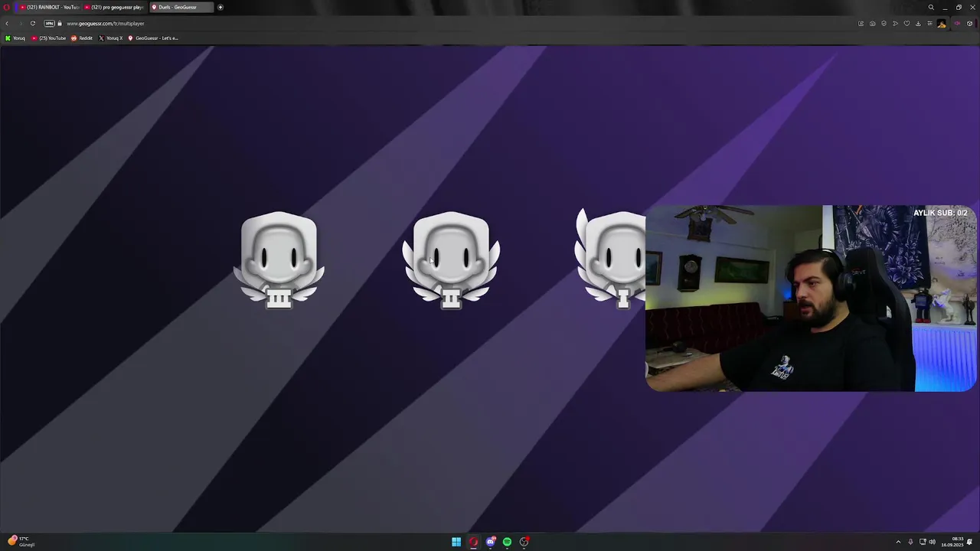Go back to previous page
The width and height of the screenshot is (980, 551).
pos(7,23)
